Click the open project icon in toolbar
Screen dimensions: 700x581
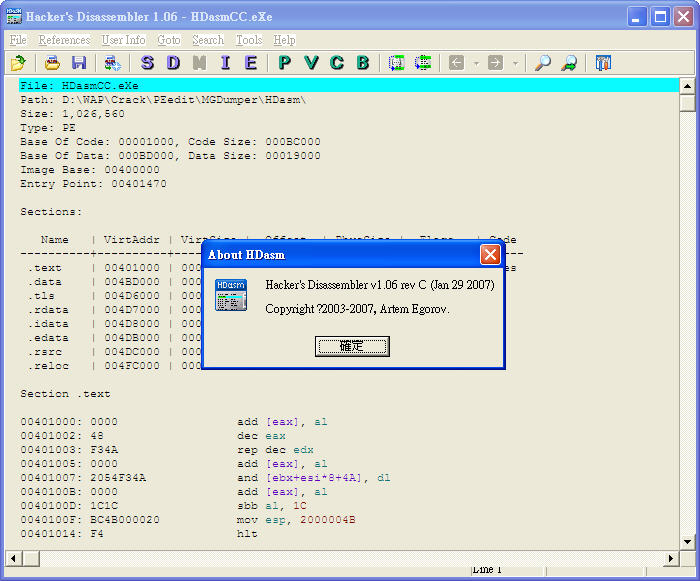[x=52, y=63]
